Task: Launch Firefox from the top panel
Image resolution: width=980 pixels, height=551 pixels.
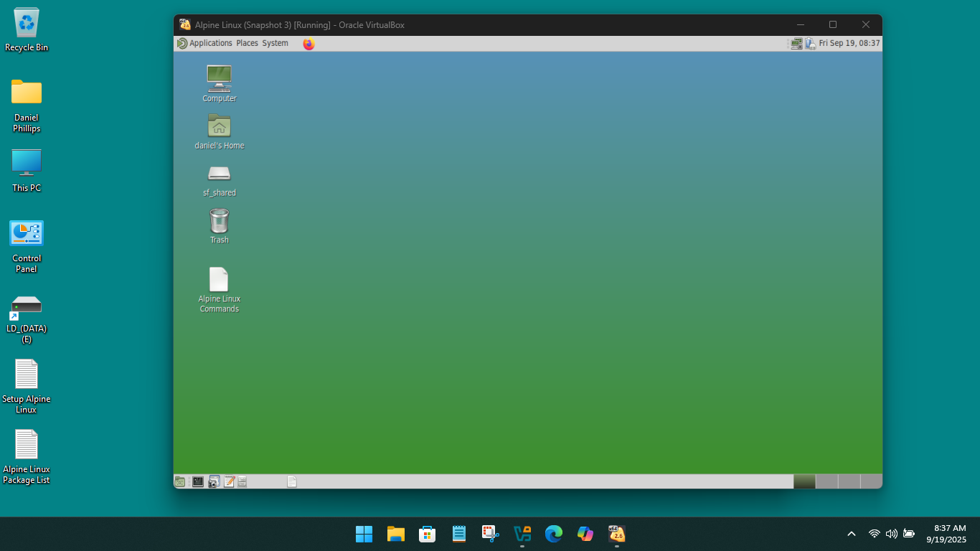Action: pos(308,44)
